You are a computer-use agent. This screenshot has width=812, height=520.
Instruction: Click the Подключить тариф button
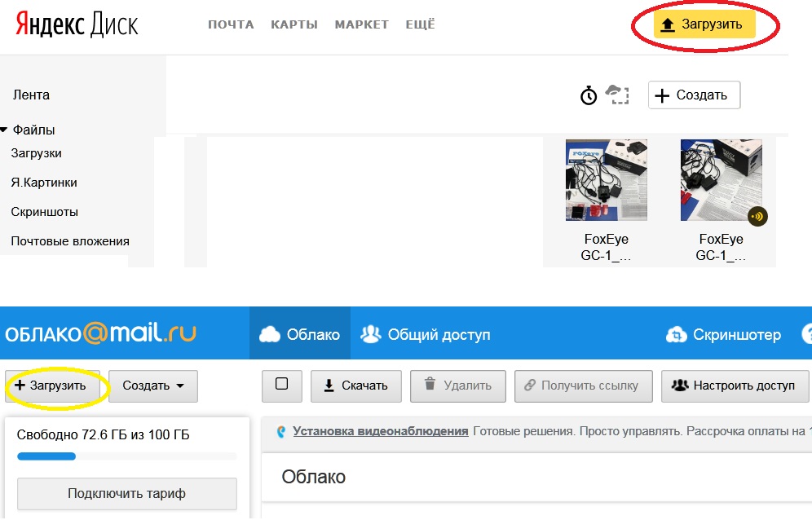[126, 493]
